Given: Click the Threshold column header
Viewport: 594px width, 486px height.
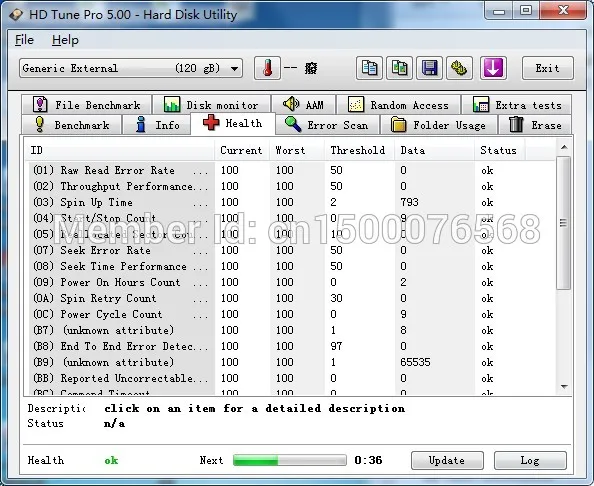Looking at the screenshot, I should coord(360,150).
